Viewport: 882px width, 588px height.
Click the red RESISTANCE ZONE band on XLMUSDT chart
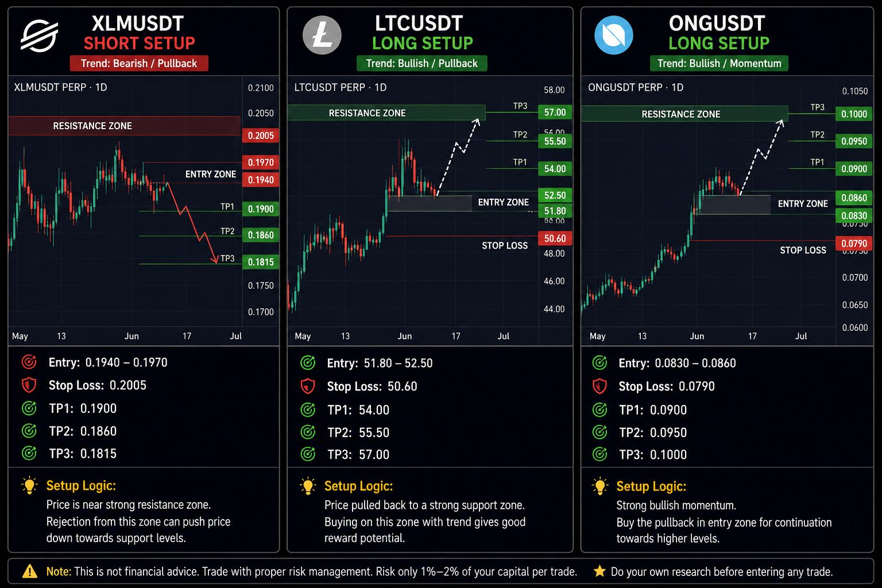pos(125,126)
